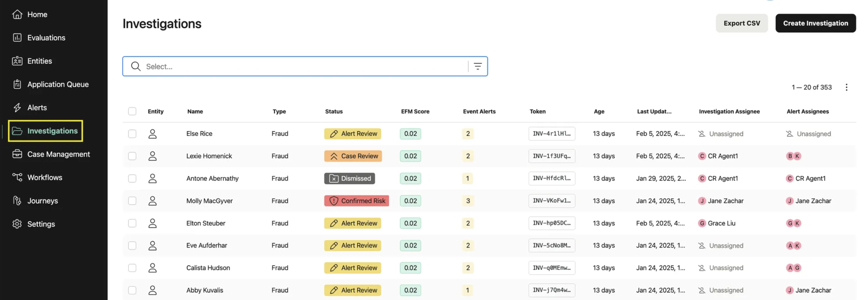
Task: Click the INV-4r1lHl token for Else Rice
Action: pos(552,134)
